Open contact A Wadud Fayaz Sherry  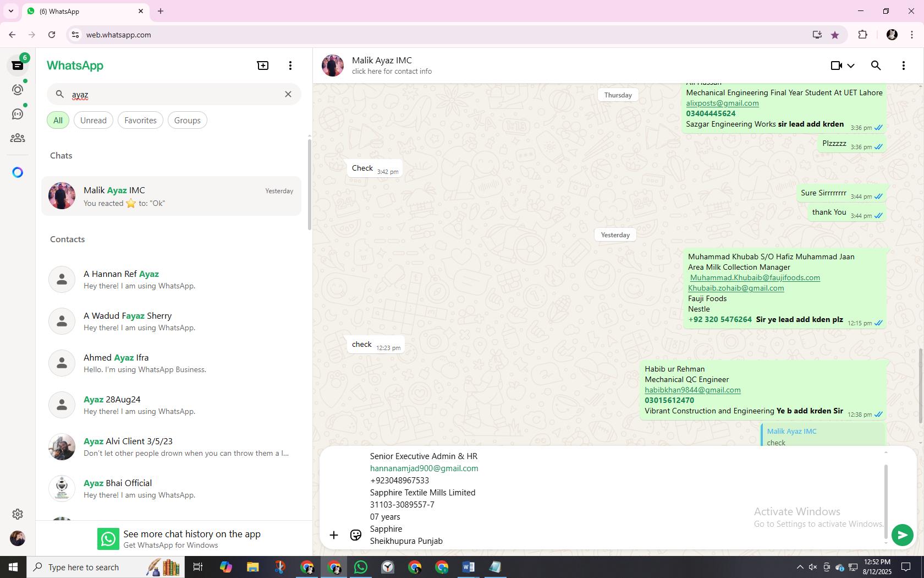[x=171, y=321]
